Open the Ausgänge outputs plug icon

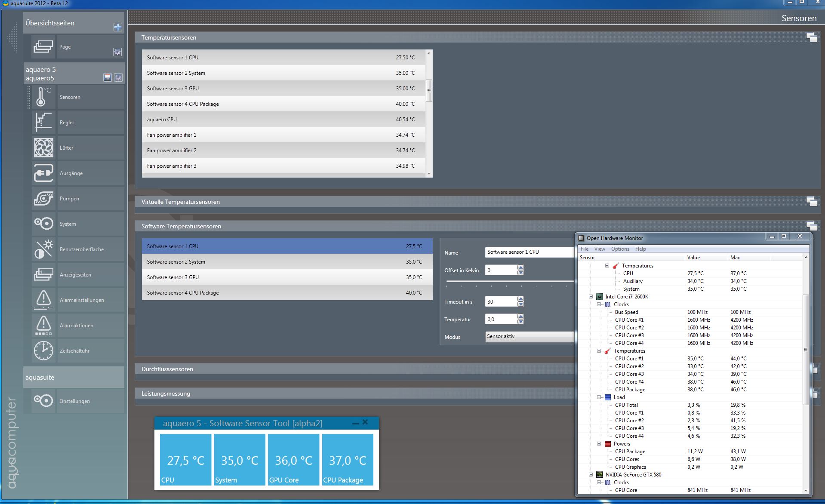(x=43, y=173)
